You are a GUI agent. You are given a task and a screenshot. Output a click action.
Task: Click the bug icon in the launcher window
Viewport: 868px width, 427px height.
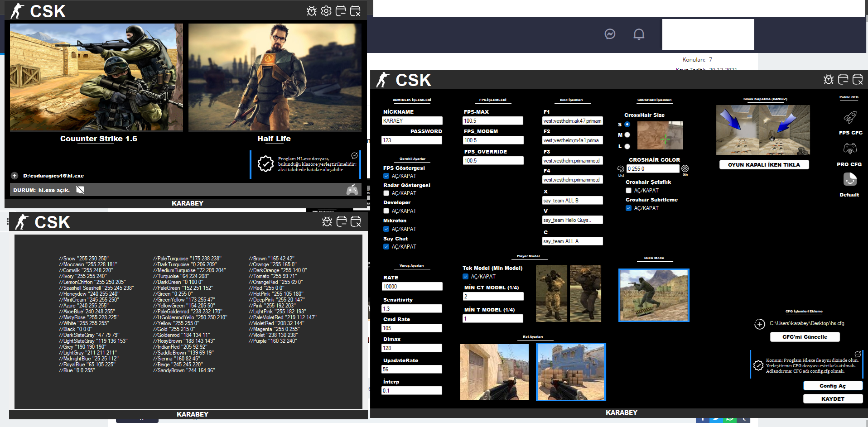point(312,11)
